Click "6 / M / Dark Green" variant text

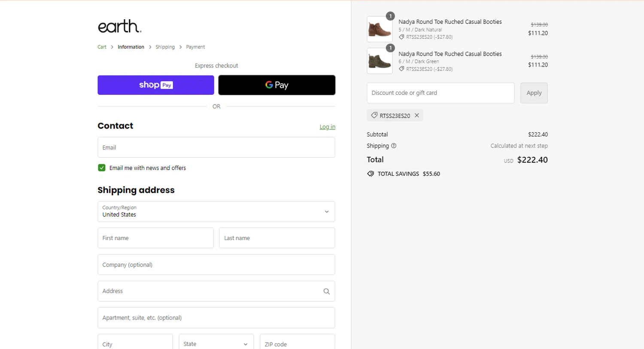(419, 61)
